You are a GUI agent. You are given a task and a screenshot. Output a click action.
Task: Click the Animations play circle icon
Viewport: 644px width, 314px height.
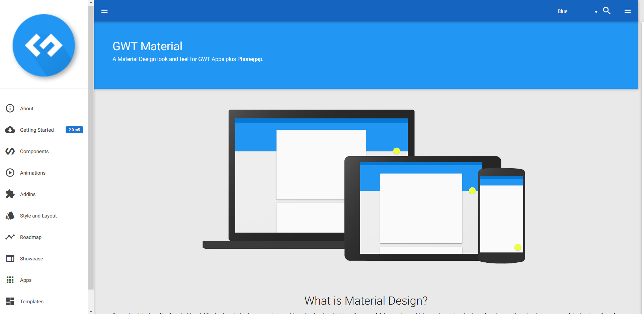[x=10, y=173]
